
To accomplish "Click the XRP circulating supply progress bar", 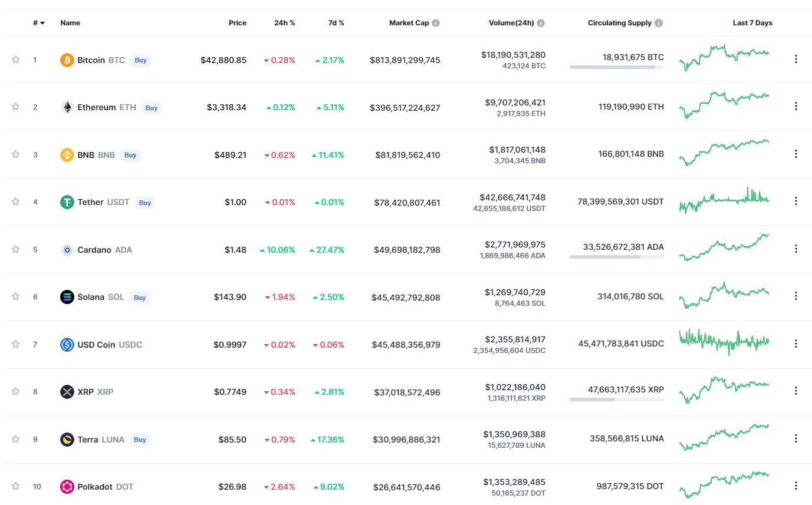I will (617, 400).
